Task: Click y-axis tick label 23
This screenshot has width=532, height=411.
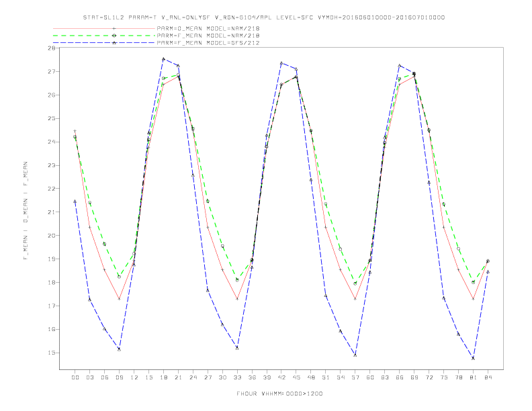Action: pos(52,165)
